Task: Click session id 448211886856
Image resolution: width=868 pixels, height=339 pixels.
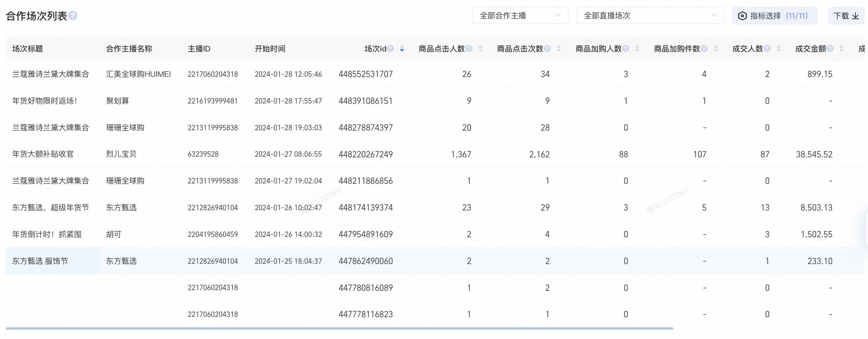Action: (366, 181)
